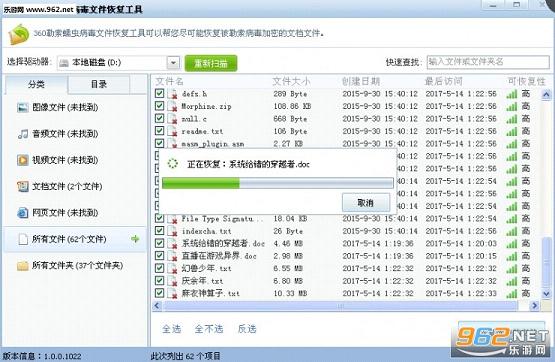This screenshot has height=362, width=555.
Task: Open 所有文件夹 (37个文件夹) category
Action: [x=77, y=266]
